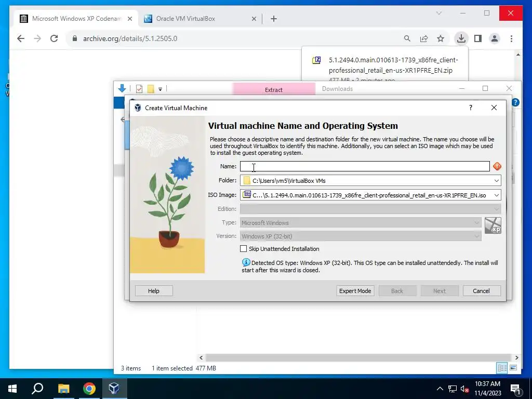The image size is (532, 399).
Task: Click the Properties checkmark icon in Explorer toolbar
Action: [x=139, y=89]
